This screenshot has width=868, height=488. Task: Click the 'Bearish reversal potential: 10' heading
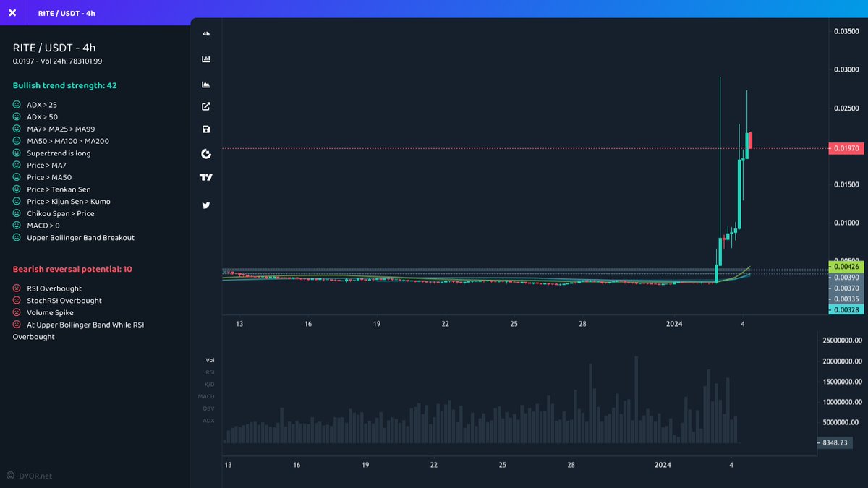pyautogui.click(x=72, y=269)
